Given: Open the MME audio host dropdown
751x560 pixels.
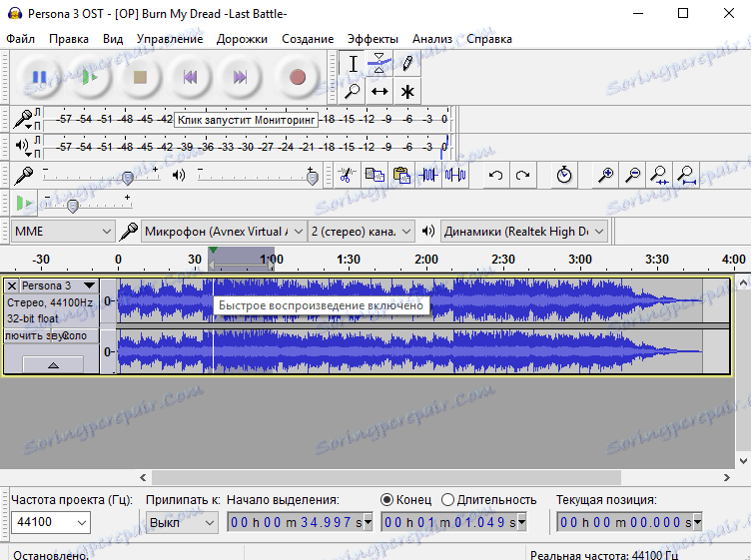Looking at the screenshot, I should (63, 232).
